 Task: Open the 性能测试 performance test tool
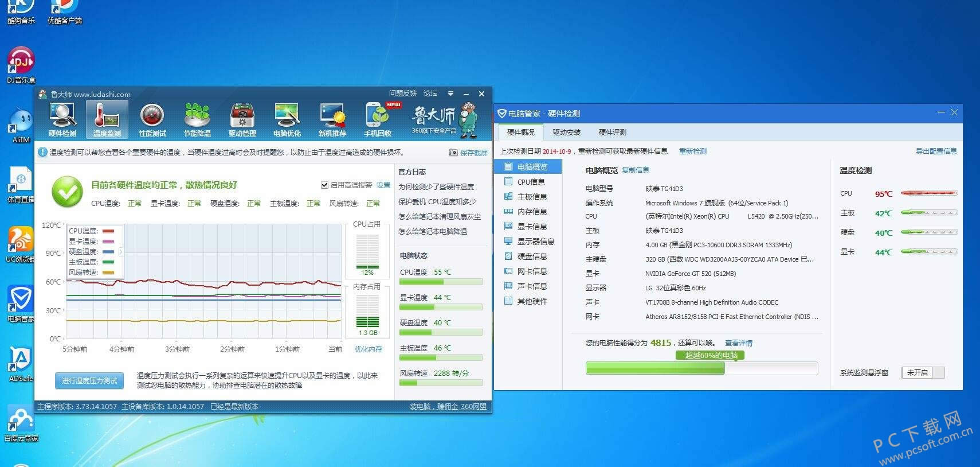pos(152,120)
